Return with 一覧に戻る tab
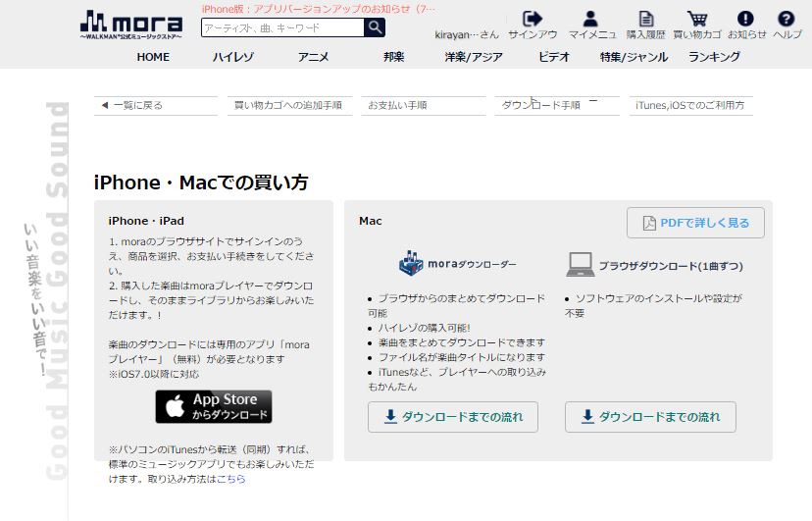This screenshot has width=812, height=521. pyautogui.click(x=156, y=105)
